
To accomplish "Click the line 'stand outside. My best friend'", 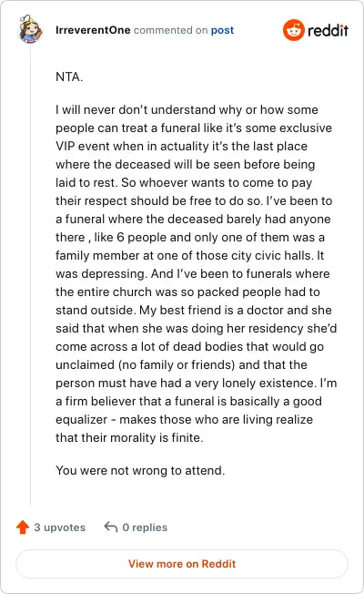I will (x=194, y=311).
